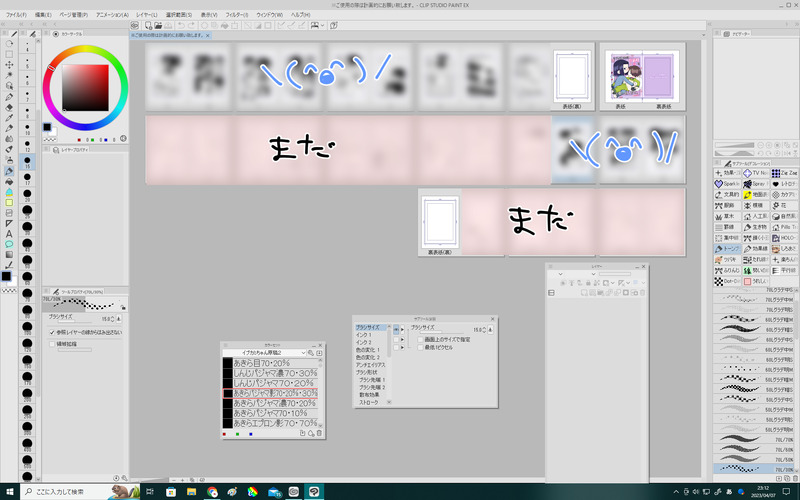Select the Gradient tool
Screen dimensions: 800x500
point(9,254)
